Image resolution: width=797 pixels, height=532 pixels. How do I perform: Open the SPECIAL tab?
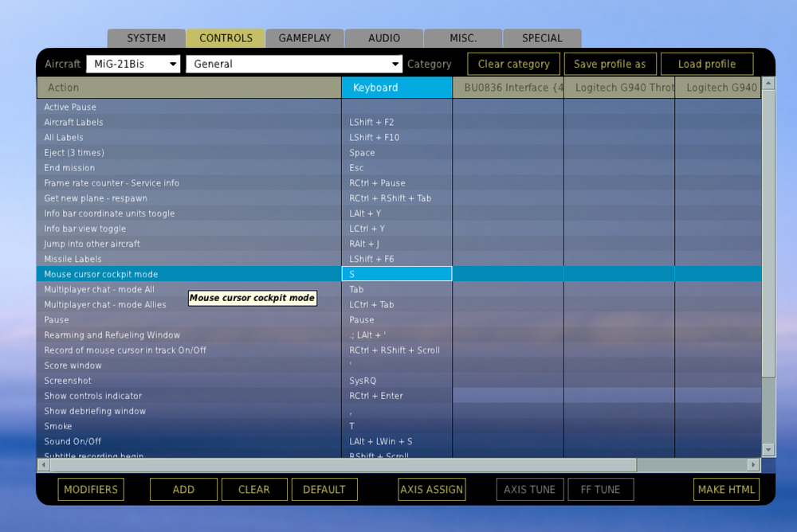(542, 38)
